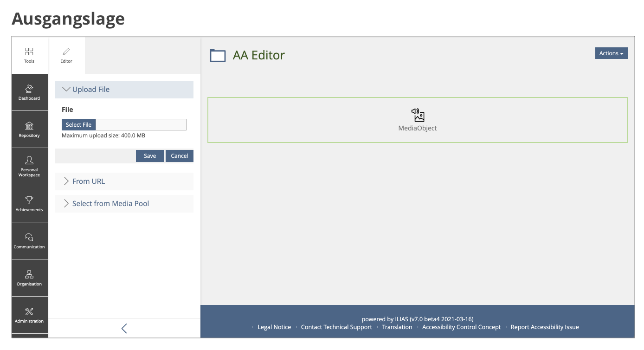
Task: Open the Administration sidebar item
Action: pyautogui.click(x=29, y=315)
